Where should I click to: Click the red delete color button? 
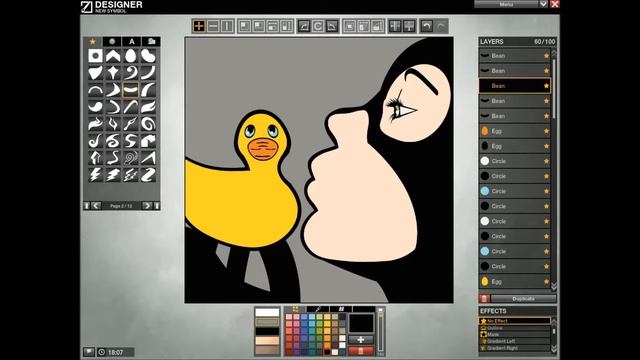pos(360,351)
